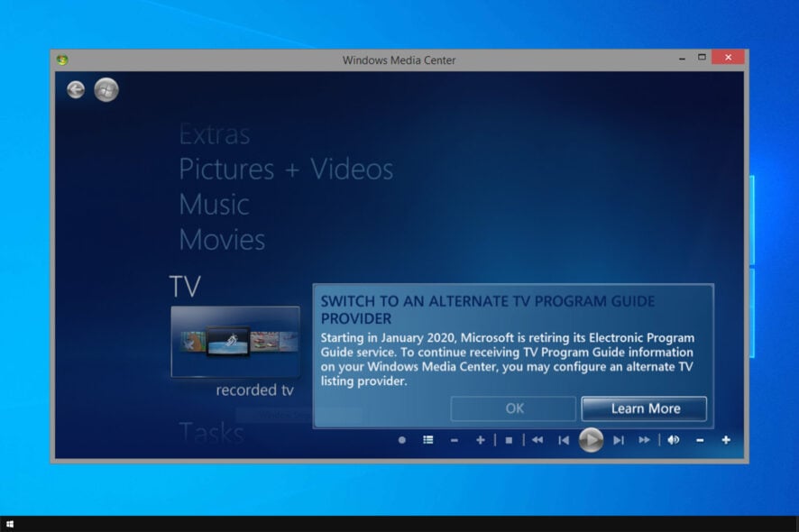Dismiss the guide notice with OK

[x=514, y=408]
